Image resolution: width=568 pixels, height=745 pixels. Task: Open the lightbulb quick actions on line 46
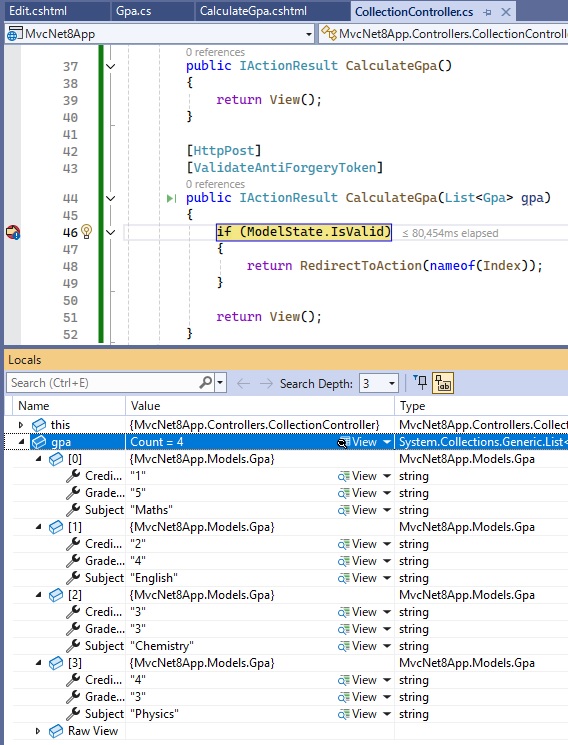[87, 232]
